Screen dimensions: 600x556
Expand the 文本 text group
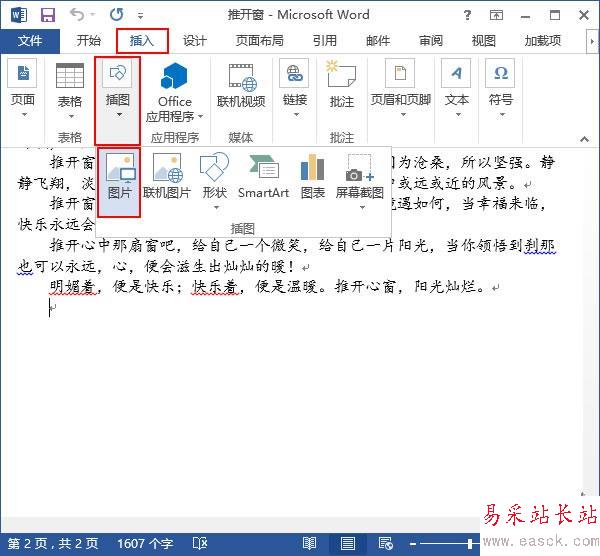click(457, 89)
